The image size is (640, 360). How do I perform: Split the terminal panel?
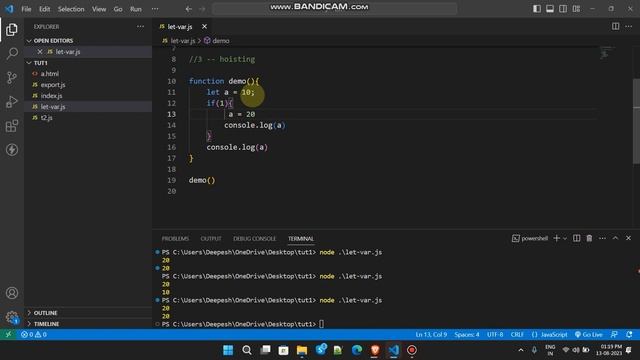coord(576,238)
